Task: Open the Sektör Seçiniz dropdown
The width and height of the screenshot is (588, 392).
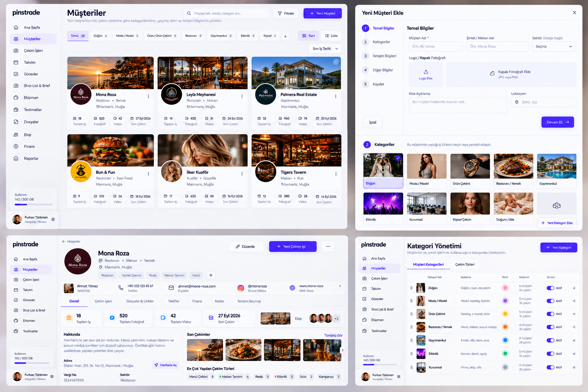Action: (x=554, y=47)
